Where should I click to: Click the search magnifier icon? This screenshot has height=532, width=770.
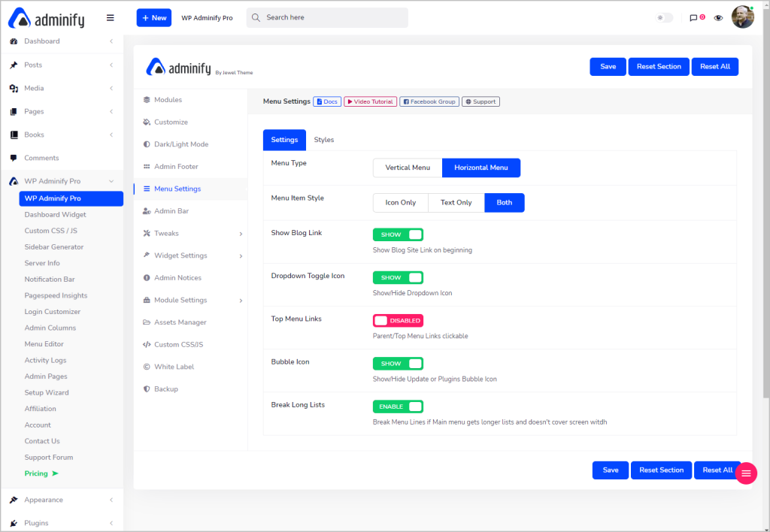pyautogui.click(x=256, y=18)
